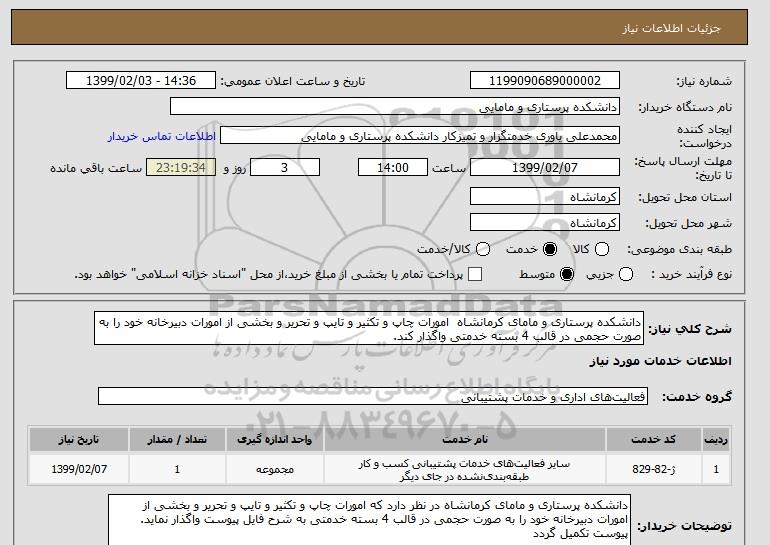
Task: Click the گروه خدمت field
Action: pos(373,397)
